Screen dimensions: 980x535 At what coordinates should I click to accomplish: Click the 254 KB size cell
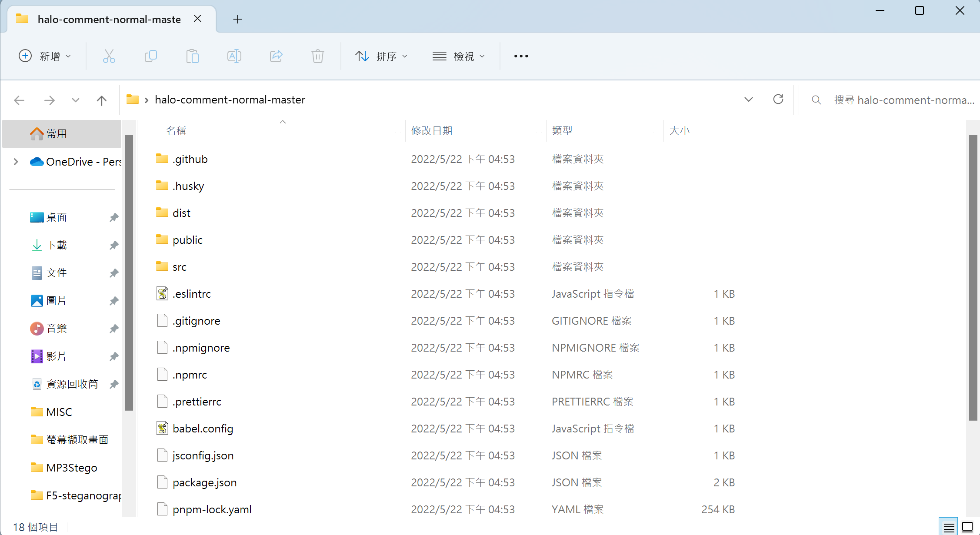(x=718, y=509)
